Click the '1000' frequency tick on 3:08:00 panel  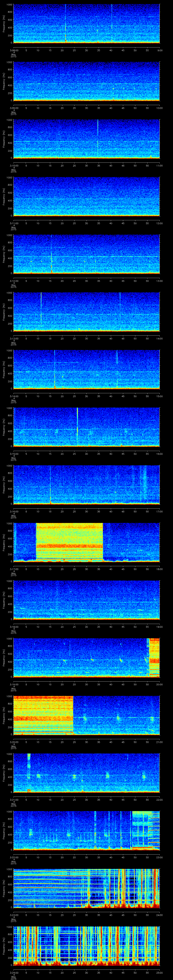pyautogui.click(x=9, y=5)
